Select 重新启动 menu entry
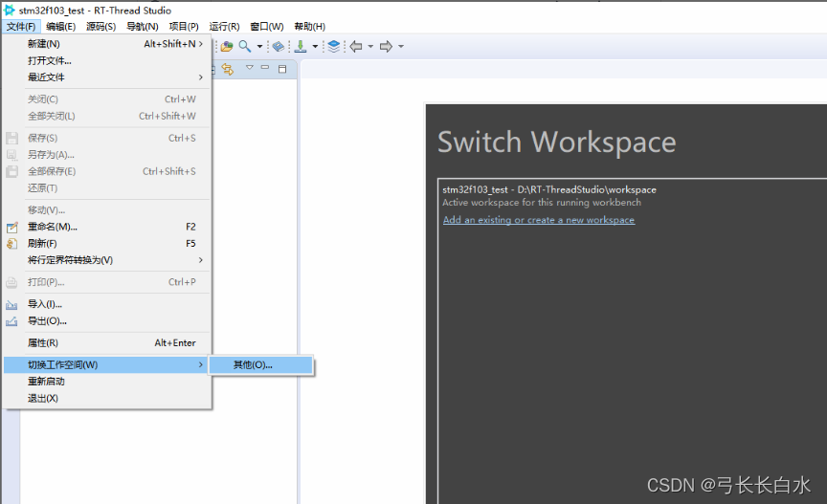The image size is (827, 504). click(x=107, y=382)
